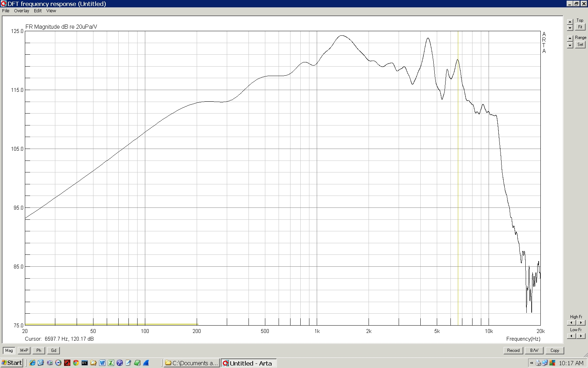Image resolution: width=588 pixels, height=368 pixels.
Task: Open the File menu
Action: pyautogui.click(x=6, y=11)
